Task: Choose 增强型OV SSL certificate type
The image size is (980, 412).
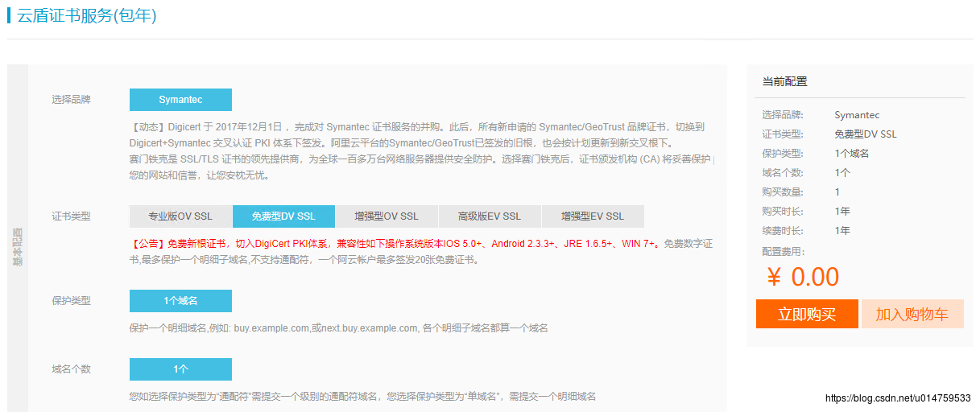Action: (x=387, y=216)
